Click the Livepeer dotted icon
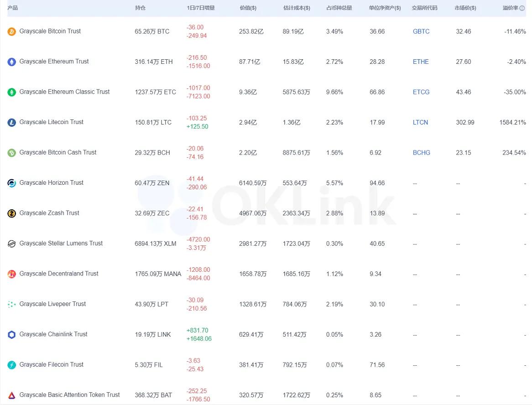The width and height of the screenshot is (532, 405). pyautogui.click(x=11, y=304)
